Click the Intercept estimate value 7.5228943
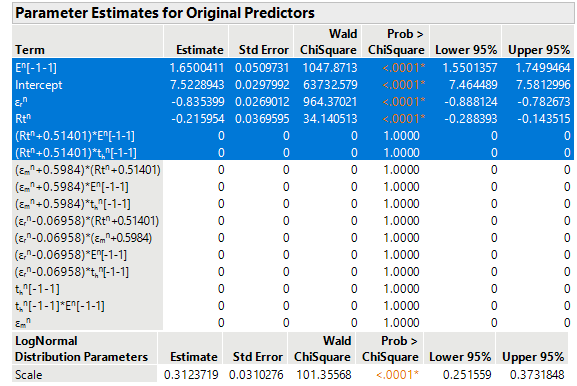Image resolution: width=577 pixels, height=386 pixels. (x=197, y=85)
